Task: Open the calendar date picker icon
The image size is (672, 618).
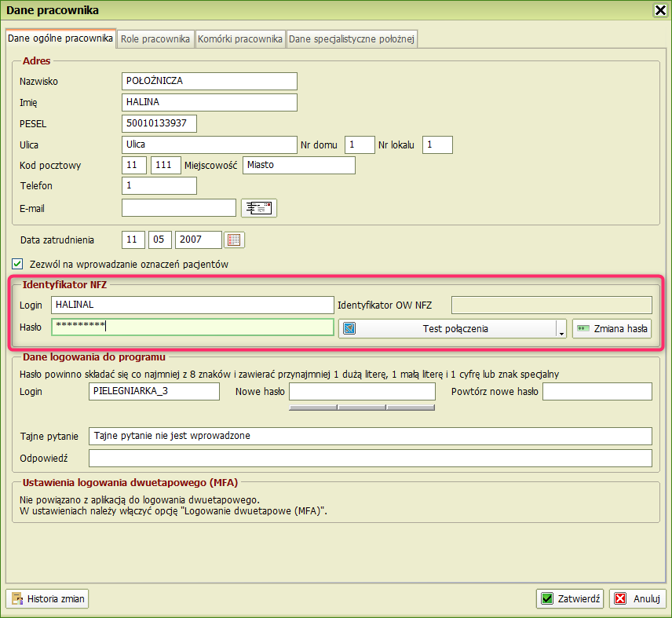Action: (x=235, y=240)
